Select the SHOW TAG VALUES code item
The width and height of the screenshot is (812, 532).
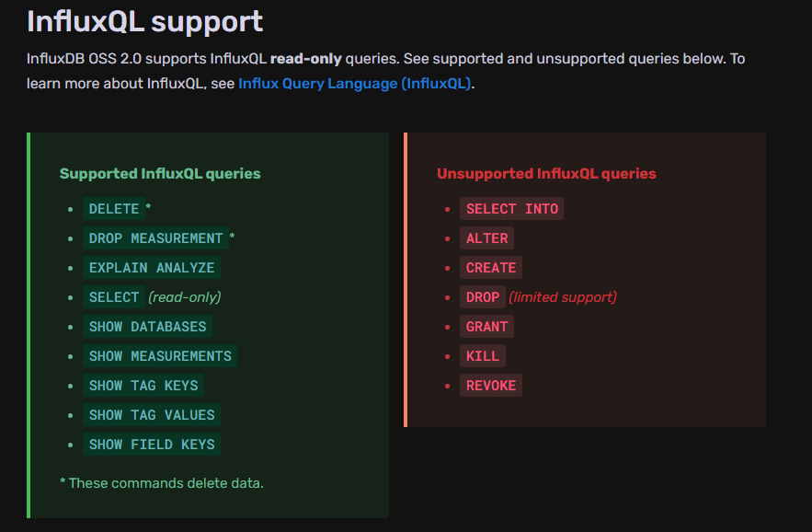(152, 415)
